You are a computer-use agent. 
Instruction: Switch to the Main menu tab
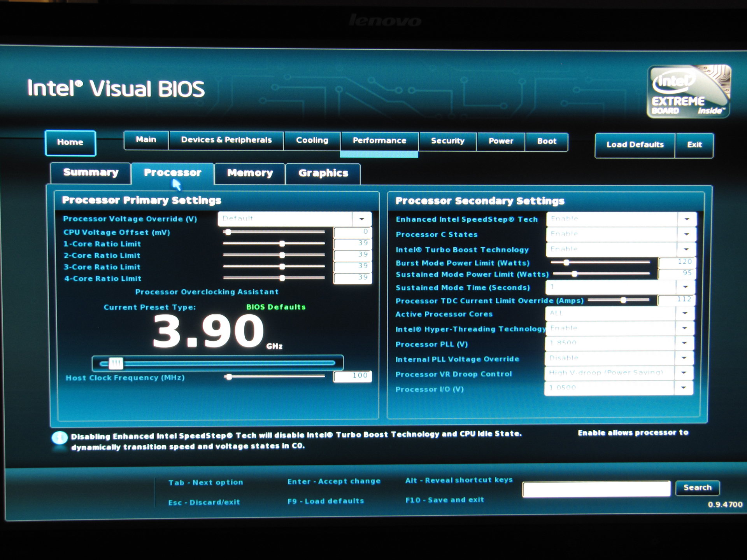[146, 140]
